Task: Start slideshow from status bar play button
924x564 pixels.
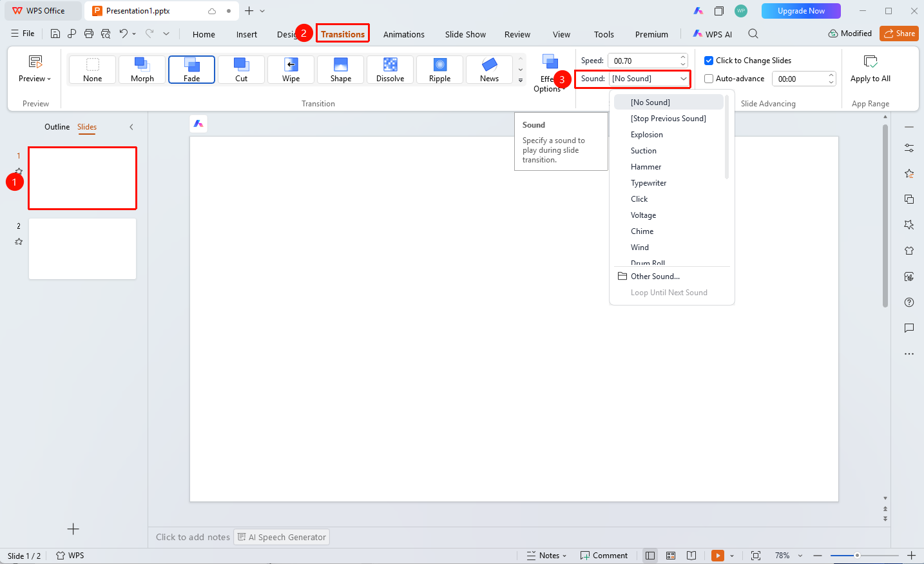Action: tap(718, 556)
